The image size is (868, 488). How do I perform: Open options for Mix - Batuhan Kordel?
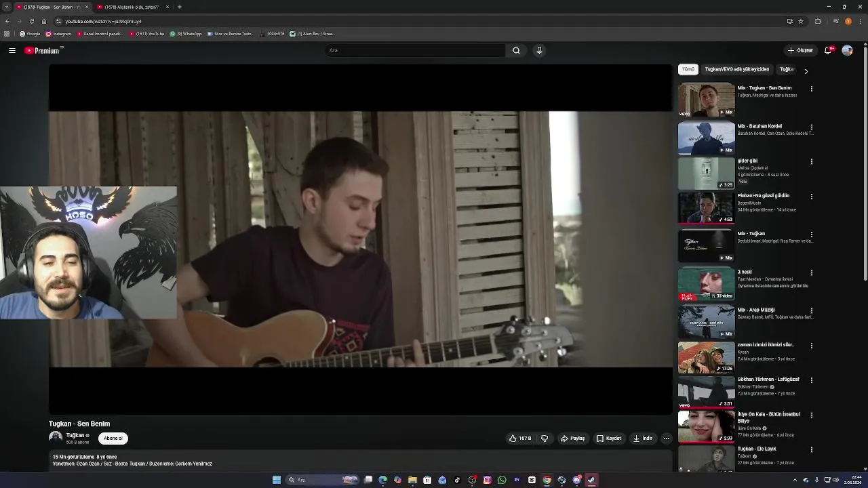[811, 127]
